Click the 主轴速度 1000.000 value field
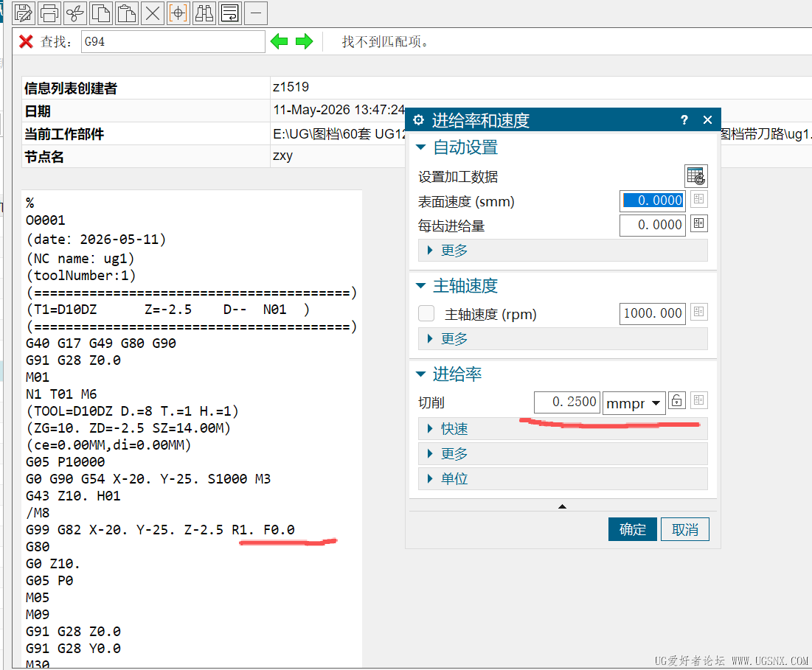 [653, 313]
